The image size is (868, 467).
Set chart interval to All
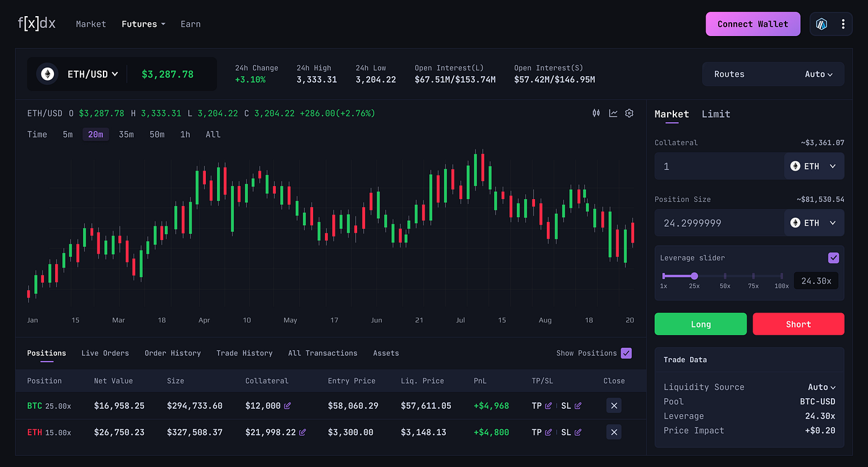(213, 135)
